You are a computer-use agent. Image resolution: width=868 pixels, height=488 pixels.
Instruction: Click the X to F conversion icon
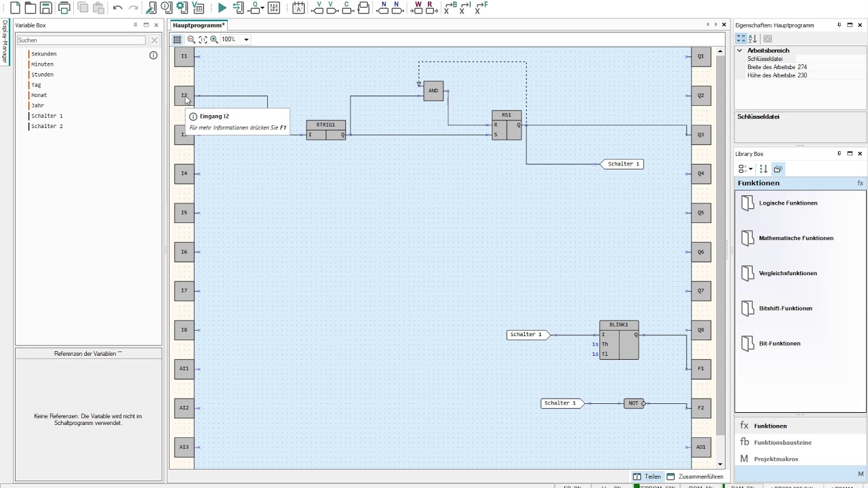click(x=480, y=8)
